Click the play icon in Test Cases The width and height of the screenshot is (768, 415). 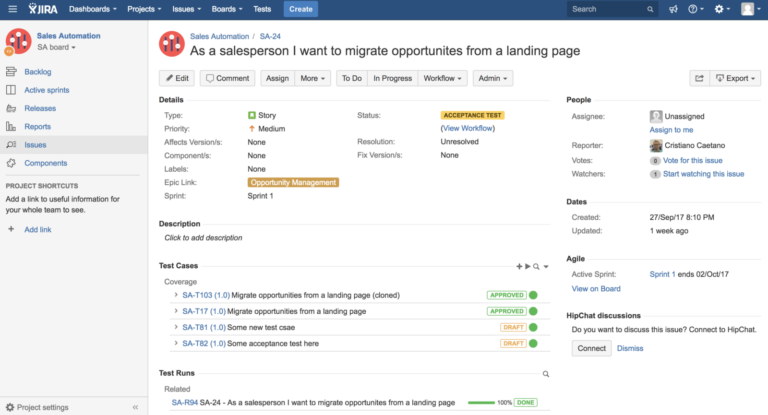(528, 266)
